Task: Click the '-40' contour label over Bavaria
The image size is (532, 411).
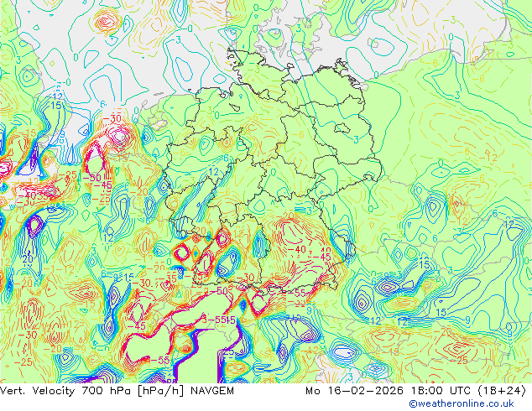Action: pyautogui.click(x=296, y=249)
